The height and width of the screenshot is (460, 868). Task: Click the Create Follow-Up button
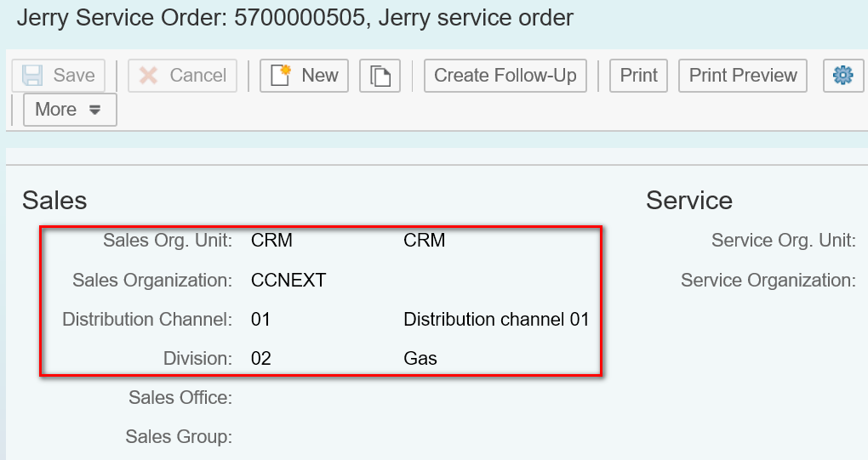pos(505,76)
